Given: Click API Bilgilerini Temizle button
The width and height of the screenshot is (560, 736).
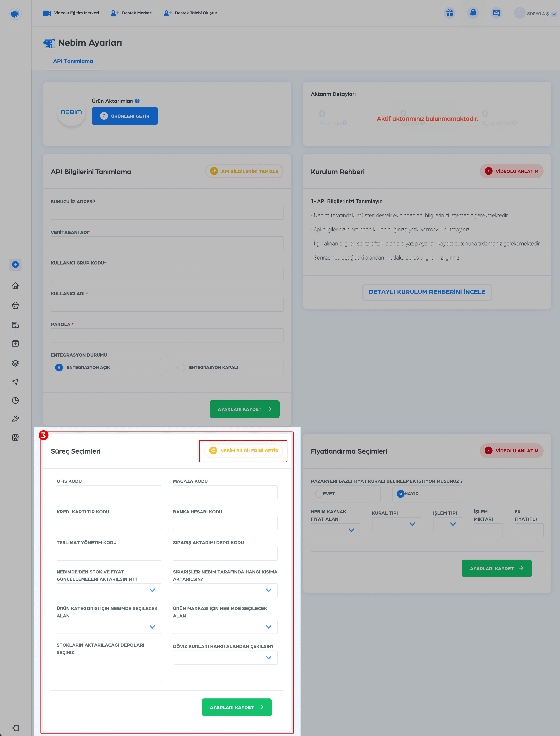Looking at the screenshot, I should point(244,171).
